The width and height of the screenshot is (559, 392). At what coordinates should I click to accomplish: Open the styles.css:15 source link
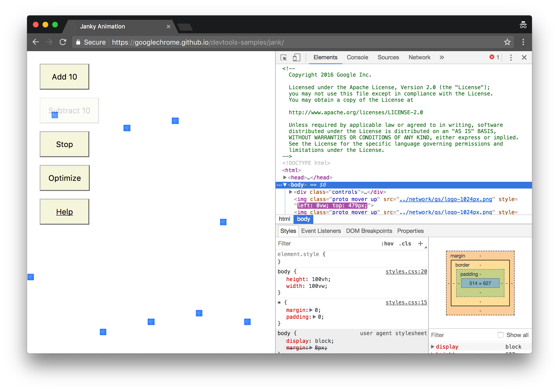pyautogui.click(x=406, y=303)
